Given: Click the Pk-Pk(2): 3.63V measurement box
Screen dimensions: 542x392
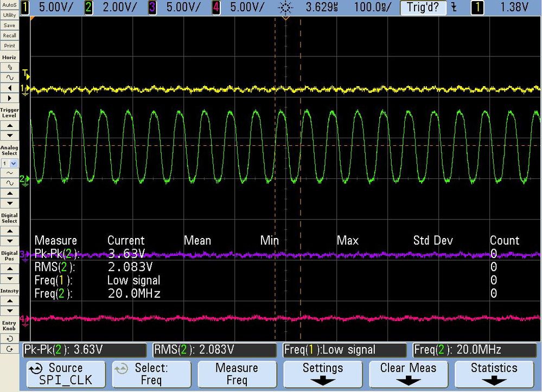Looking at the screenshot, I should [84, 350].
